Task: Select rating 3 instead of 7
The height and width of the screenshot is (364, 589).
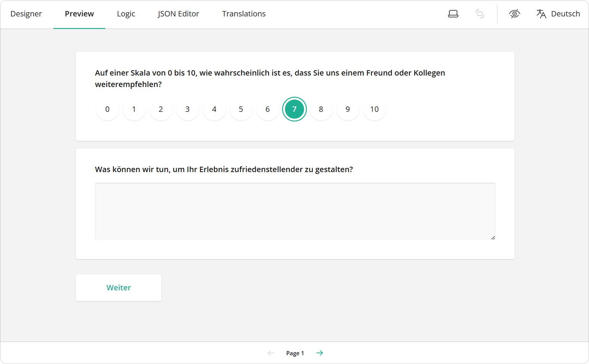Action: (187, 109)
